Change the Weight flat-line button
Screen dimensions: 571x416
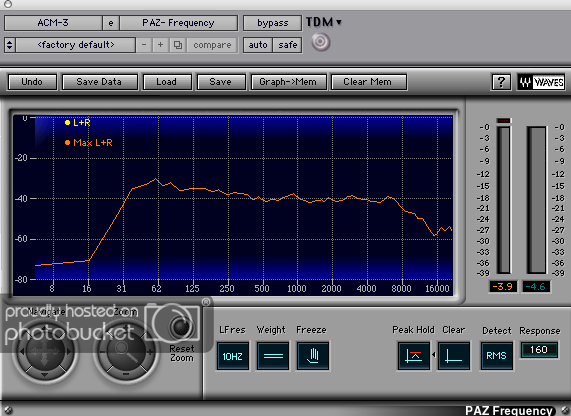click(273, 356)
